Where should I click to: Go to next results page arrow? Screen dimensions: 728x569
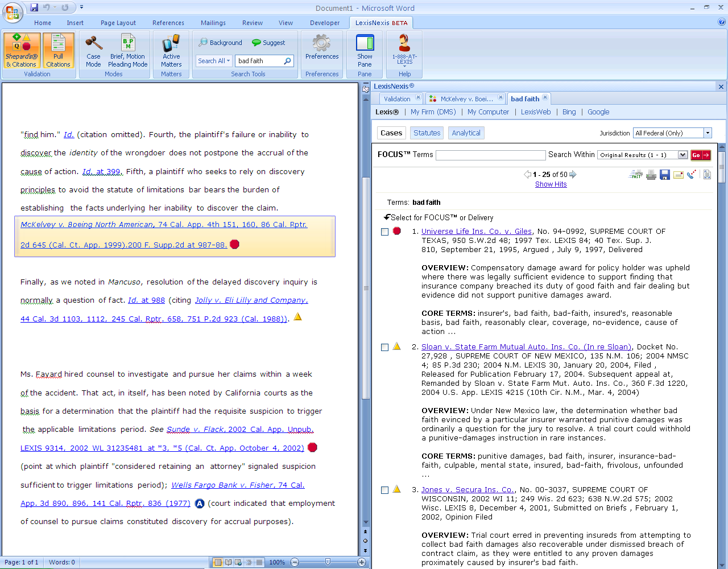point(573,174)
